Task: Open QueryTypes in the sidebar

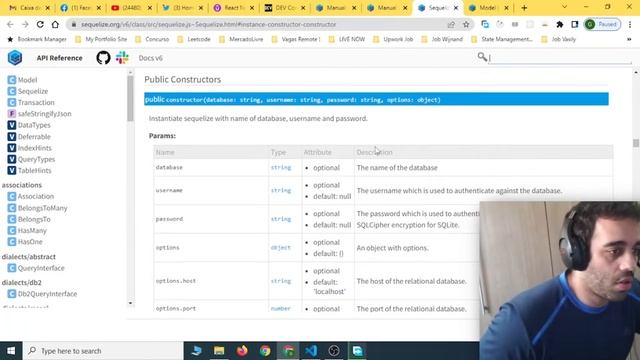Action: 31,159
